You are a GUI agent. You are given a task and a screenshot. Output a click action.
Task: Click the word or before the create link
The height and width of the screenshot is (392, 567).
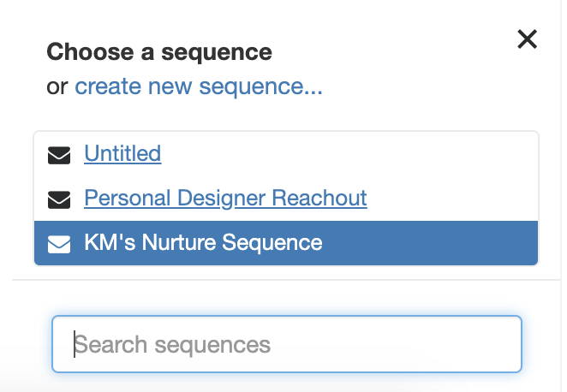click(x=57, y=87)
